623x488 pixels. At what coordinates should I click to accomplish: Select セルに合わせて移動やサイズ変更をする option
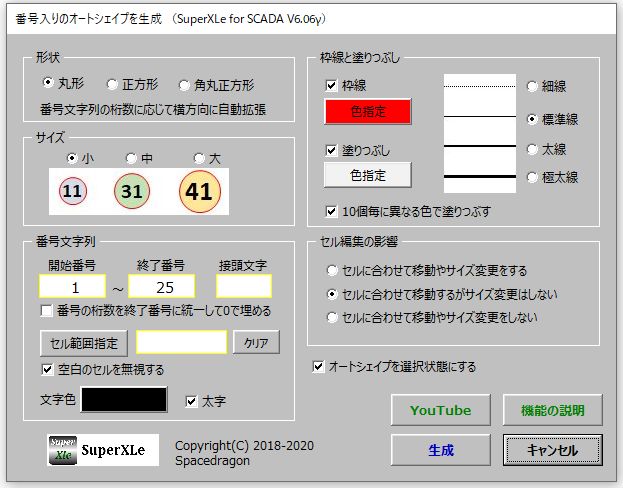coord(332,270)
